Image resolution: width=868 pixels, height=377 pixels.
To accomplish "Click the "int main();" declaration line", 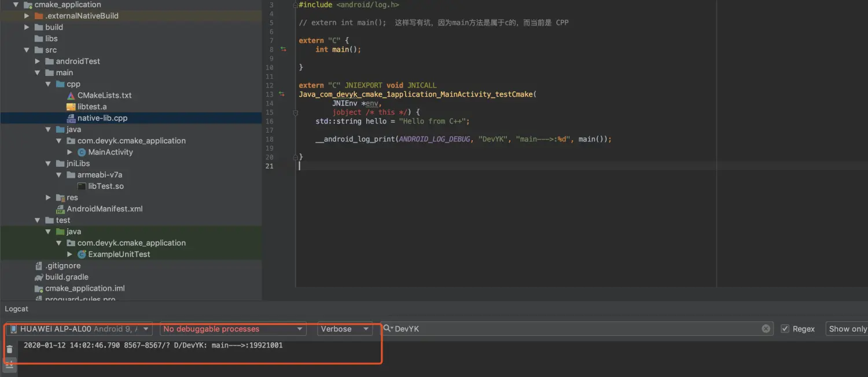I will pyautogui.click(x=338, y=50).
